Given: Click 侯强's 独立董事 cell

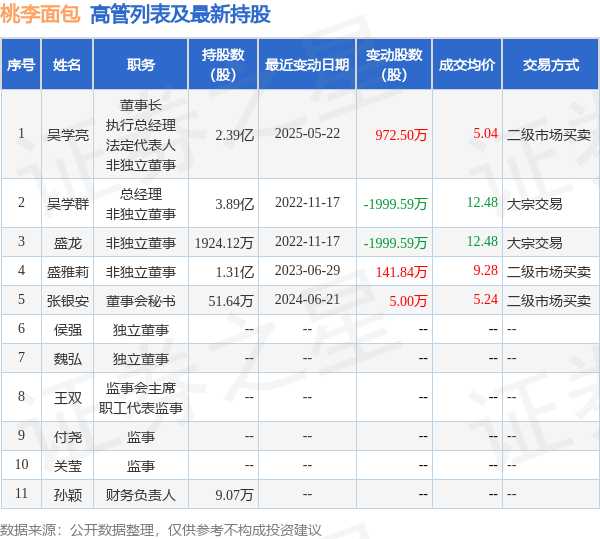Looking at the screenshot, I should click(x=141, y=330).
